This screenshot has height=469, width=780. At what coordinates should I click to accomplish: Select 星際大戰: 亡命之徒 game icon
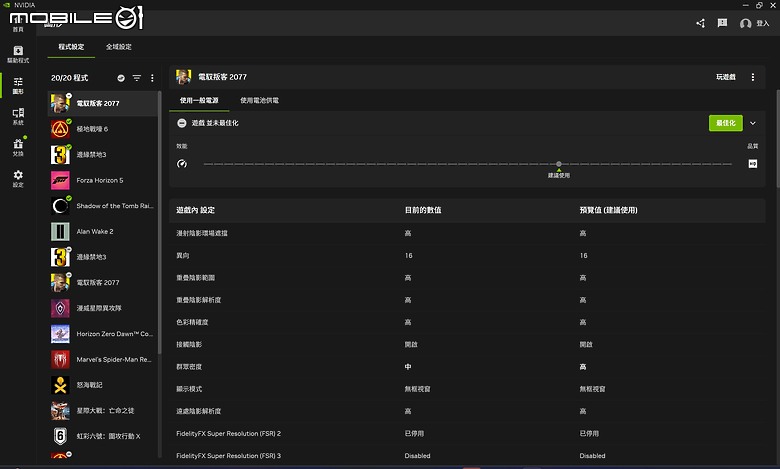coord(60,411)
